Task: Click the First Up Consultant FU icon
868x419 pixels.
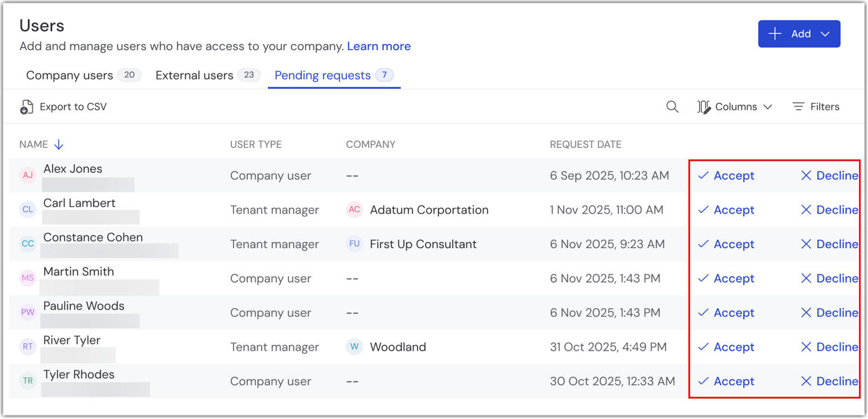Action: 354,244
